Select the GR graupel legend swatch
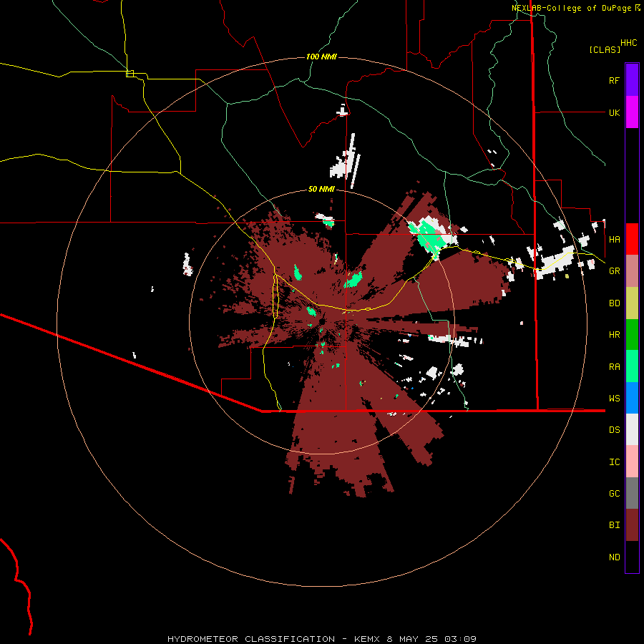This screenshot has height=644, width=644. [632, 271]
